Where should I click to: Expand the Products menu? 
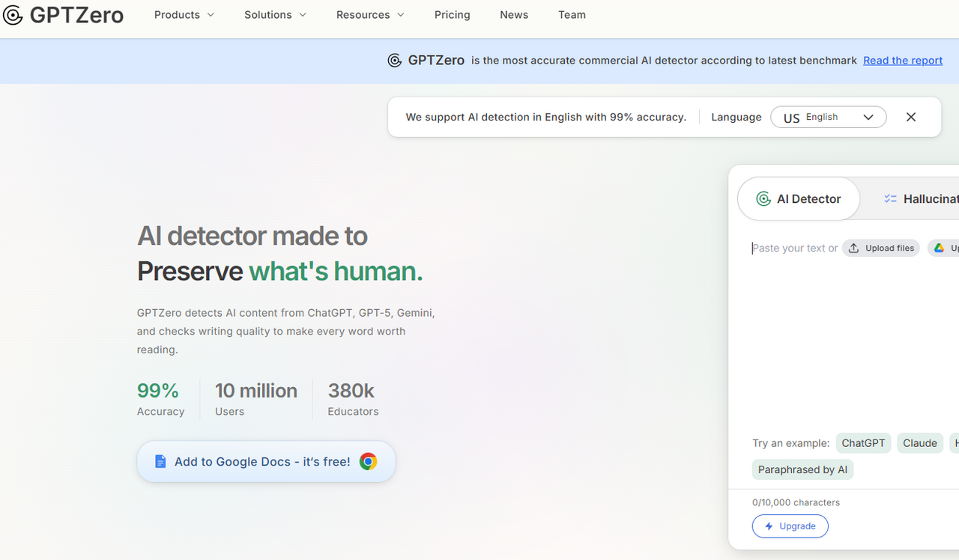click(184, 15)
